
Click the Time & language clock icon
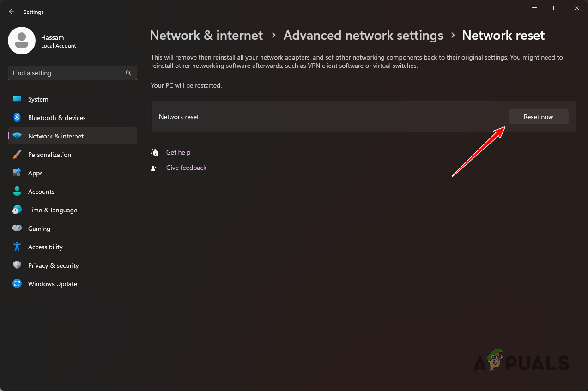pos(17,210)
